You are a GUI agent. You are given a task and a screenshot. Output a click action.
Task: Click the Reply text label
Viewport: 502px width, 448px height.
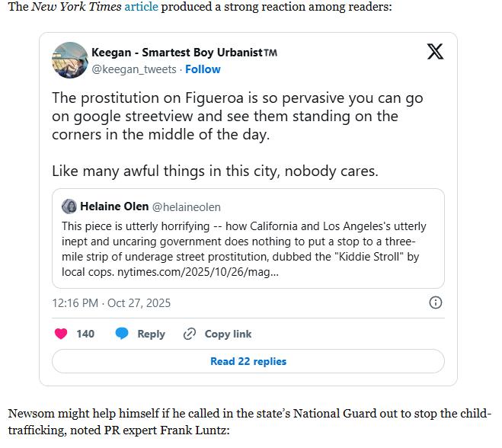point(151,334)
